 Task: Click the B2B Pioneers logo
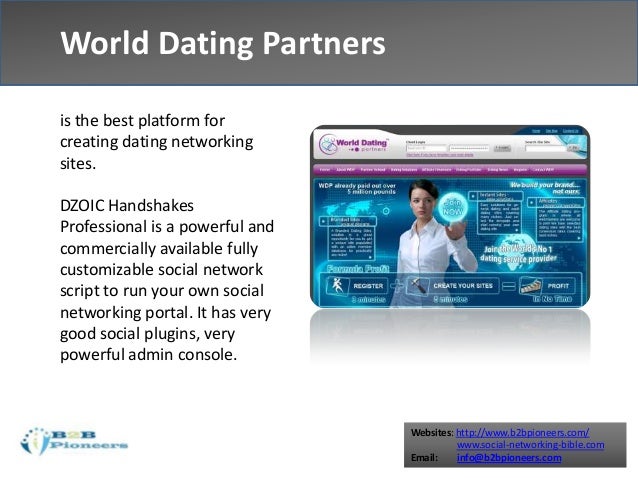[x=74, y=441]
